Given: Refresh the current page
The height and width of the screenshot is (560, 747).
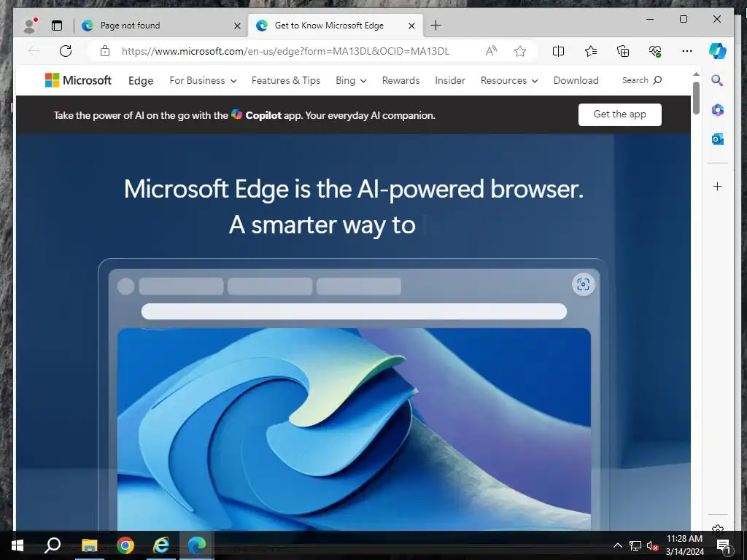Looking at the screenshot, I should (66, 51).
